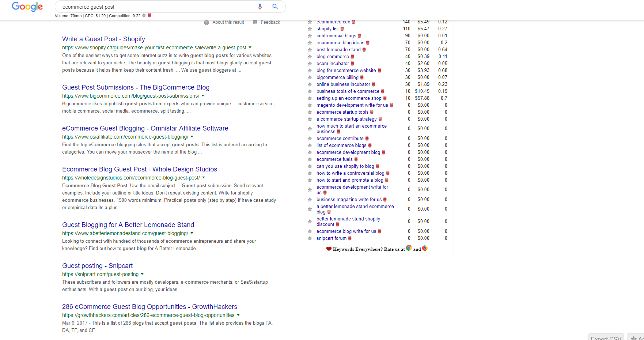Viewport: 644px width, 340px height.
Task: Star the 'best lemonade stand' keyword
Action: coord(310,50)
